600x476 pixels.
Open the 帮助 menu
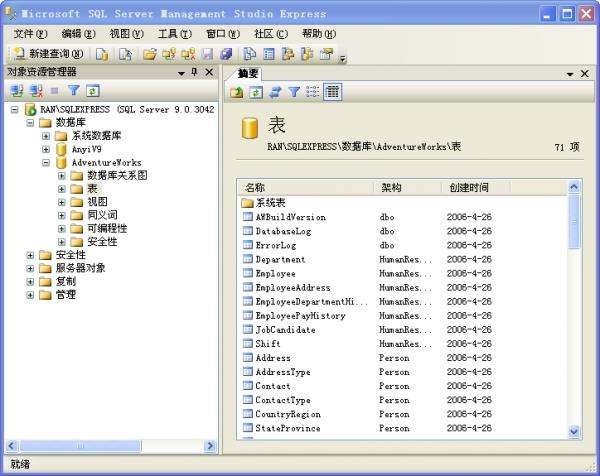point(319,34)
